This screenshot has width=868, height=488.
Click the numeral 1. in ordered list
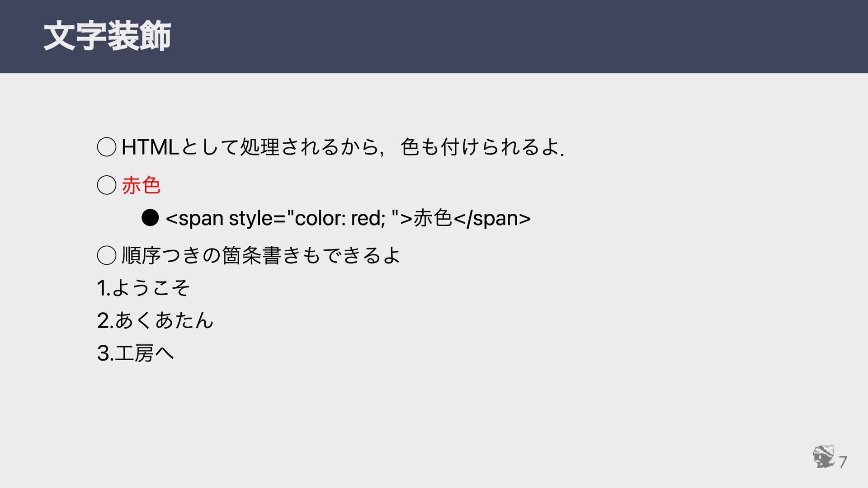[x=104, y=288]
